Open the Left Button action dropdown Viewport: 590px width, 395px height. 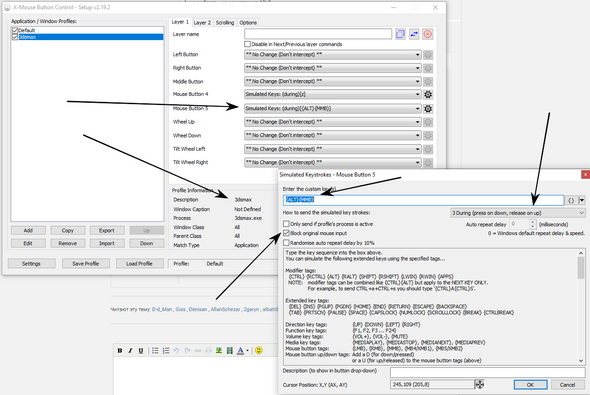[332, 55]
